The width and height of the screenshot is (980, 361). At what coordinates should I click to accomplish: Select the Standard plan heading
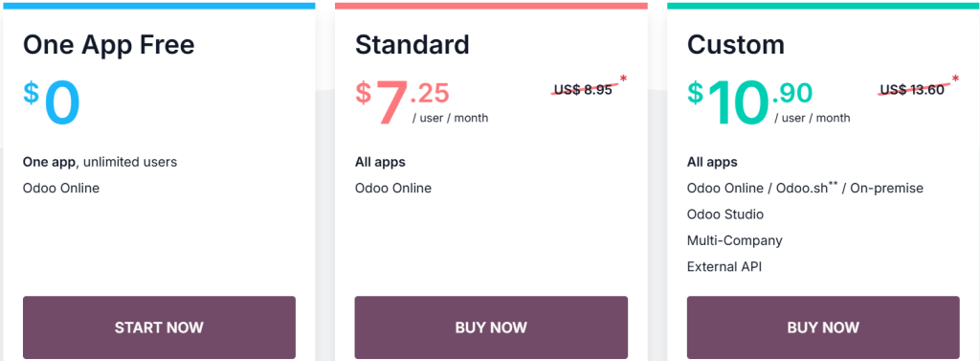pyautogui.click(x=412, y=45)
